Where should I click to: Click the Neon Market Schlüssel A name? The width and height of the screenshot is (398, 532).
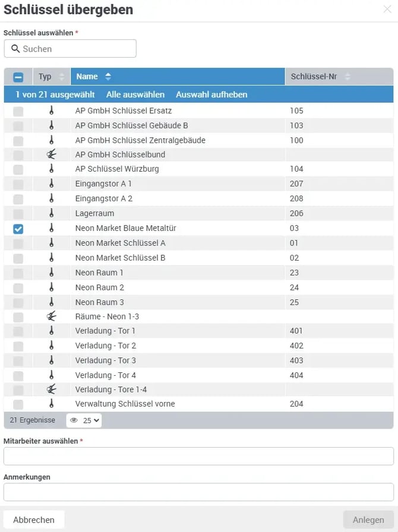pos(120,243)
